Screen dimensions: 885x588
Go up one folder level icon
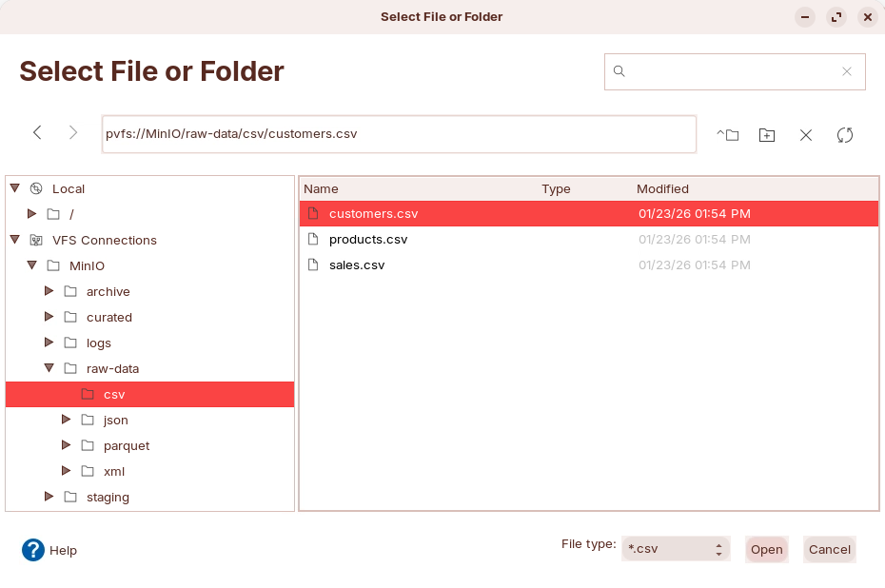tap(728, 135)
